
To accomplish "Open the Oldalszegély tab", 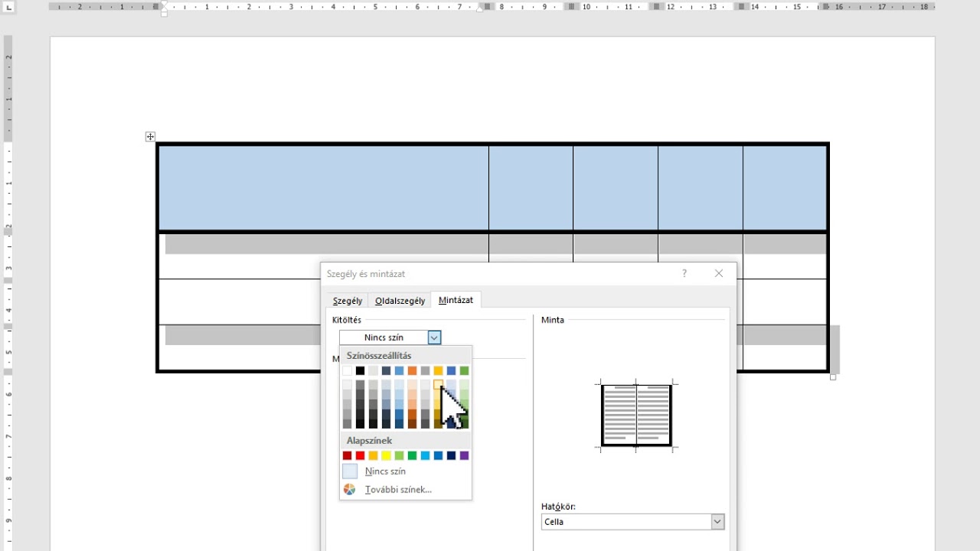I will coord(400,301).
